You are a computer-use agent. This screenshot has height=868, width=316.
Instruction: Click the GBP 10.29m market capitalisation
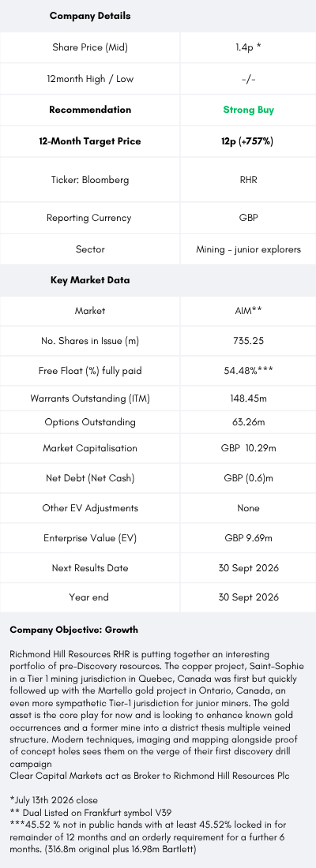pos(248,448)
